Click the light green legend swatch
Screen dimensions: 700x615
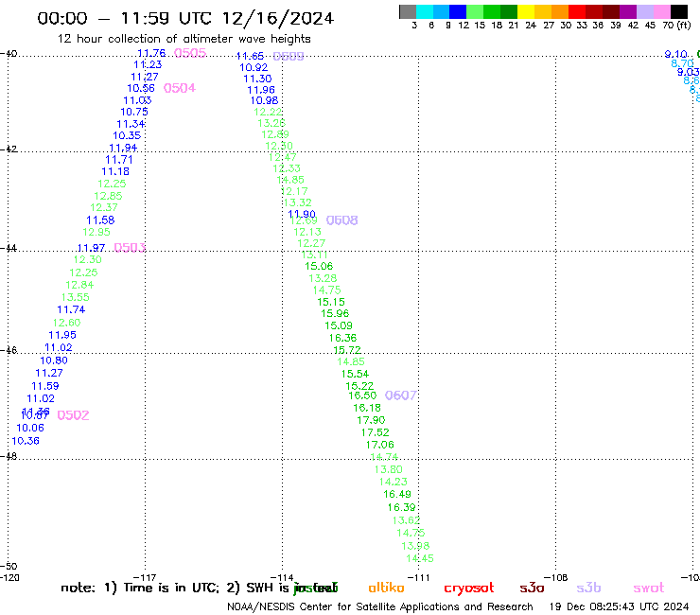475,11
